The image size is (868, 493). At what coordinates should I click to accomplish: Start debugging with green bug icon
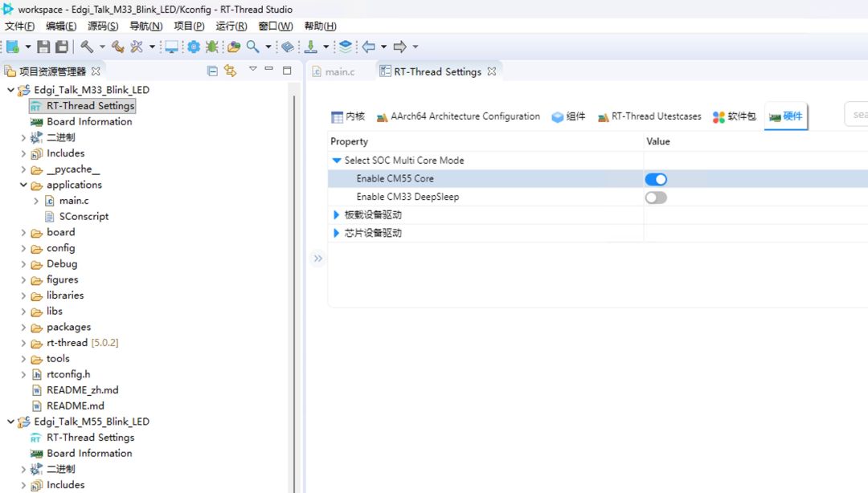[211, 47]
